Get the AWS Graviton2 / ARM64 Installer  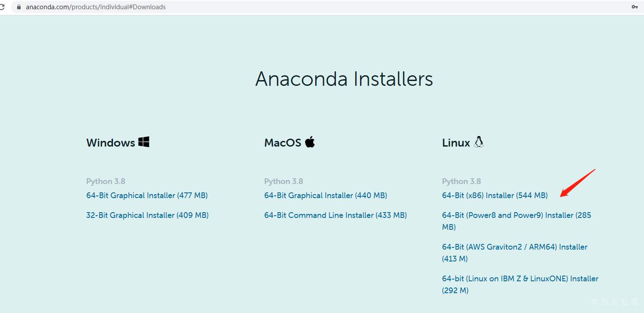tap(514, 247)
